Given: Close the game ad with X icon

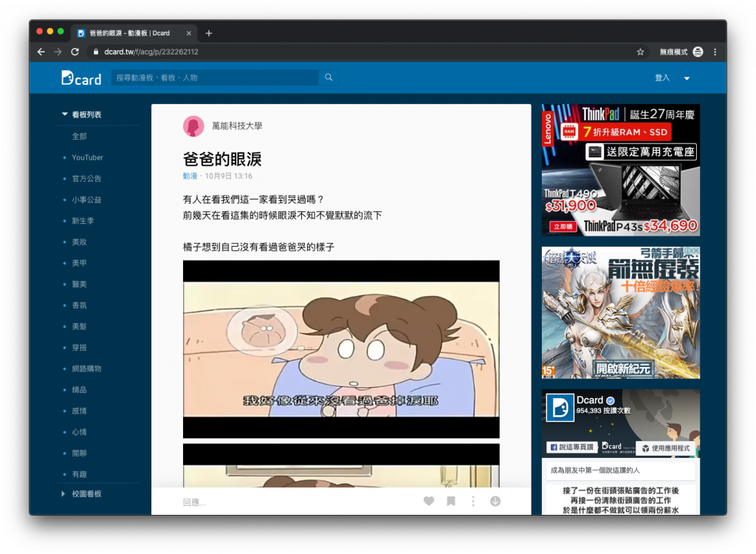Looking at the screenshot, I should click(695, 251).
